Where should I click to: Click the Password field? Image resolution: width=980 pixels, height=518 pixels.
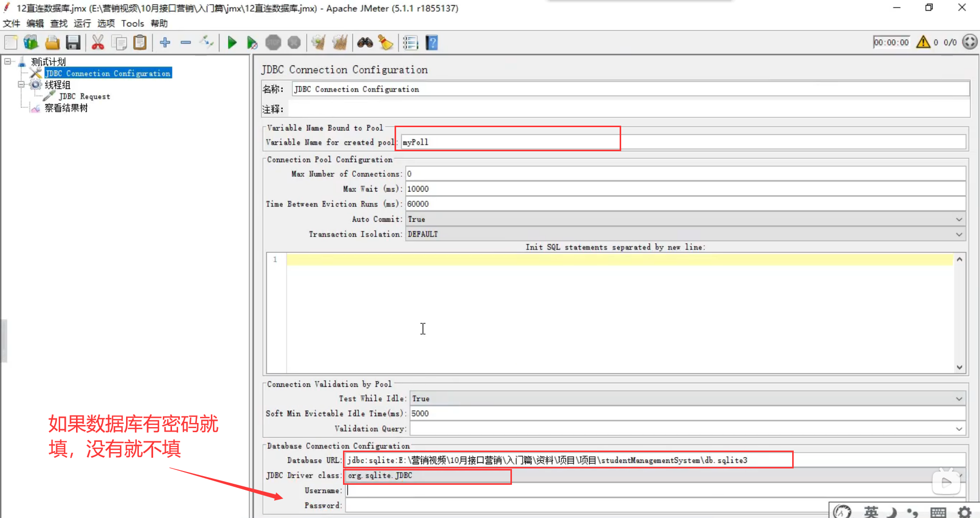point(655,505)
